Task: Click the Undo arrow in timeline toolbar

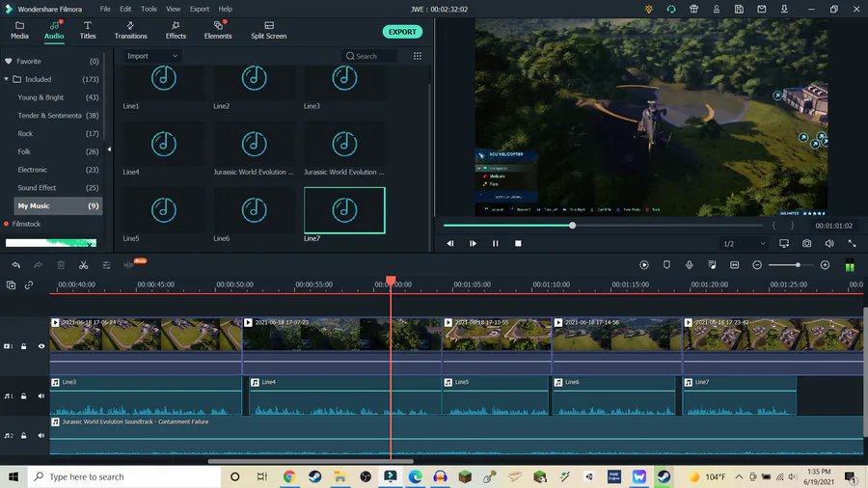Action: [x=16, y=265]
